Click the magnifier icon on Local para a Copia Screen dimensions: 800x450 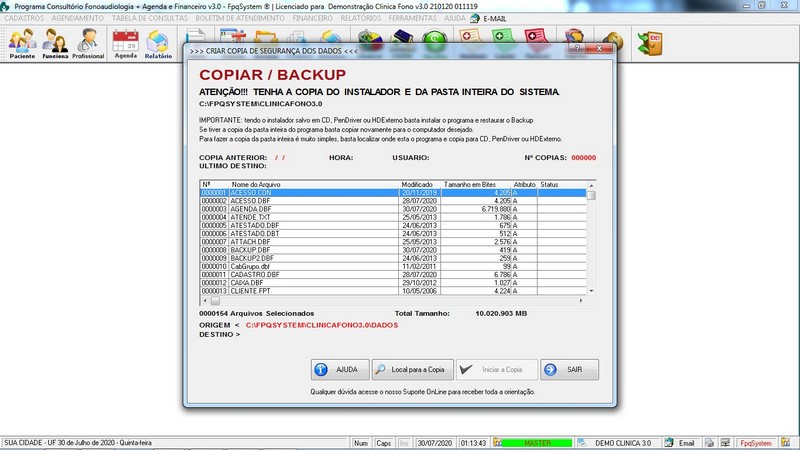click(380, 369)
